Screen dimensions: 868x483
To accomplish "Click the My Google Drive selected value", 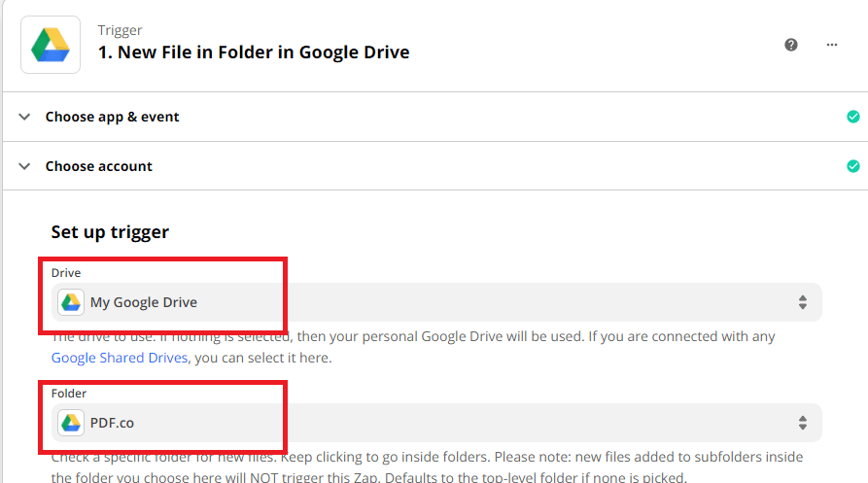I will click(x=144, y=302).
